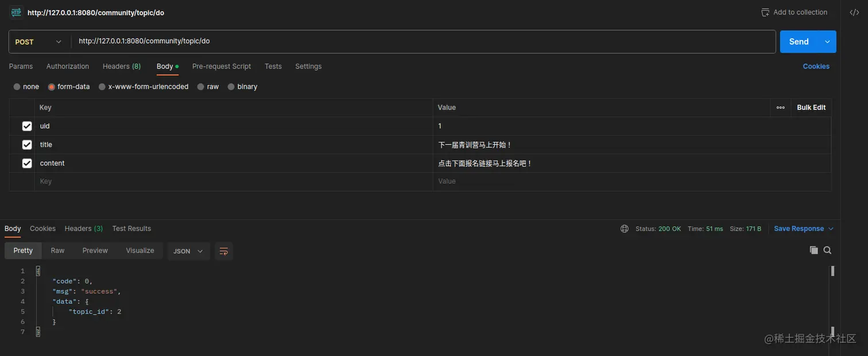
Task: Open the request Settings tab
Action: [x=308, y=66]
